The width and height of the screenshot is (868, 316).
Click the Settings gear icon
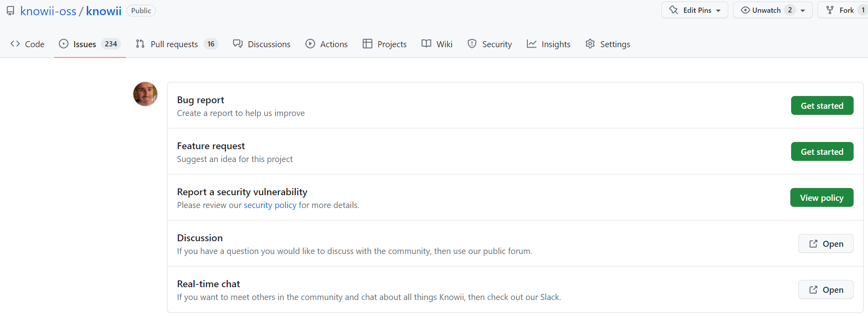click(590, 44)
